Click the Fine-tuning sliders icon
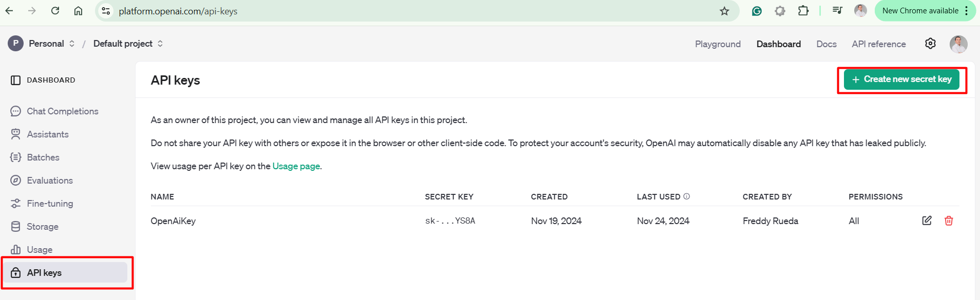 tap(16, 204)
